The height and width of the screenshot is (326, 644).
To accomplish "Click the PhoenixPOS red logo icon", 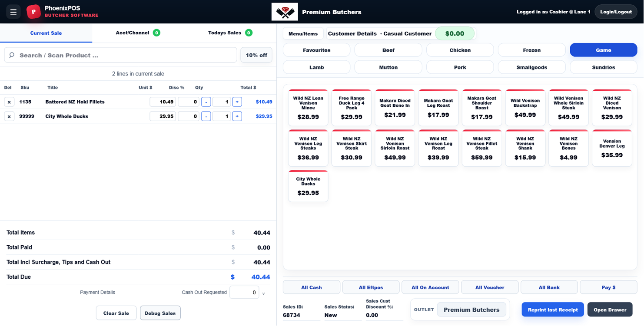I will click(33, 12).
